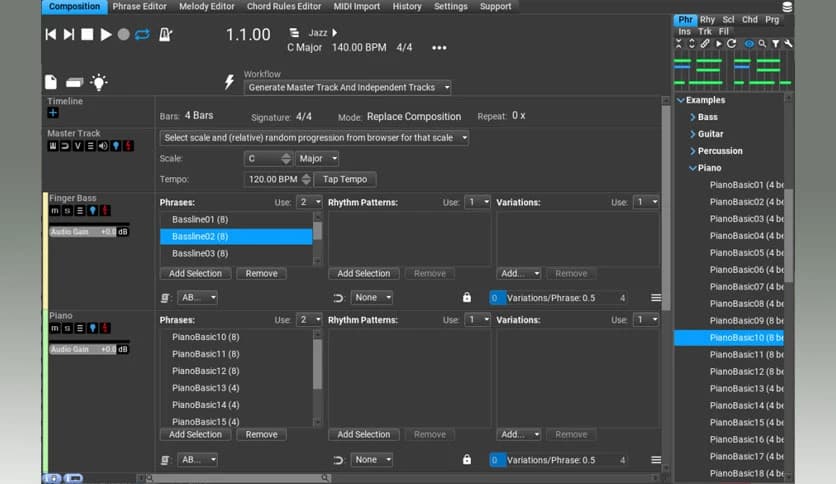836x484 pixels.
Task: Click the Master Track blue lightbulb icon
Action: click(x=116, y=146)
